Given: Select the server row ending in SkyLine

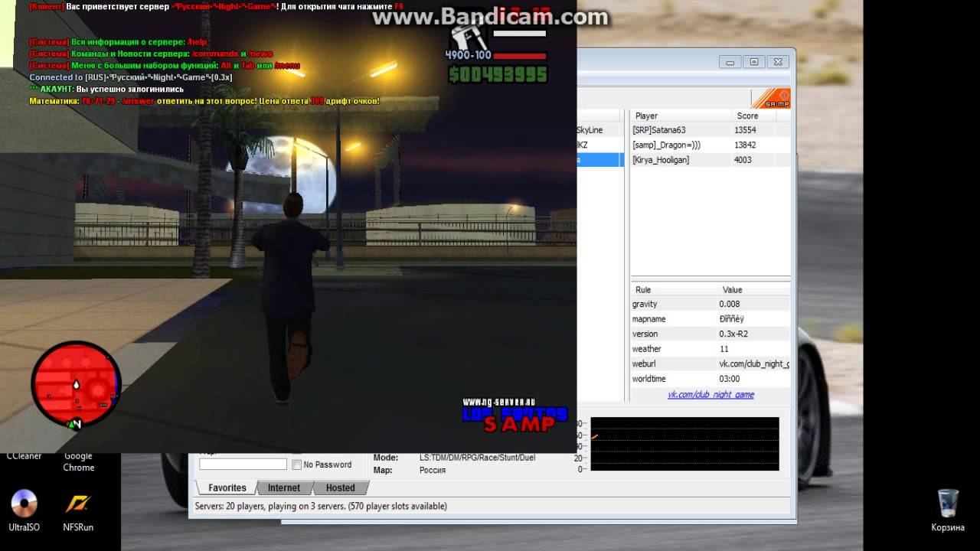Looking at the screenshot, I should coord(600,130).
